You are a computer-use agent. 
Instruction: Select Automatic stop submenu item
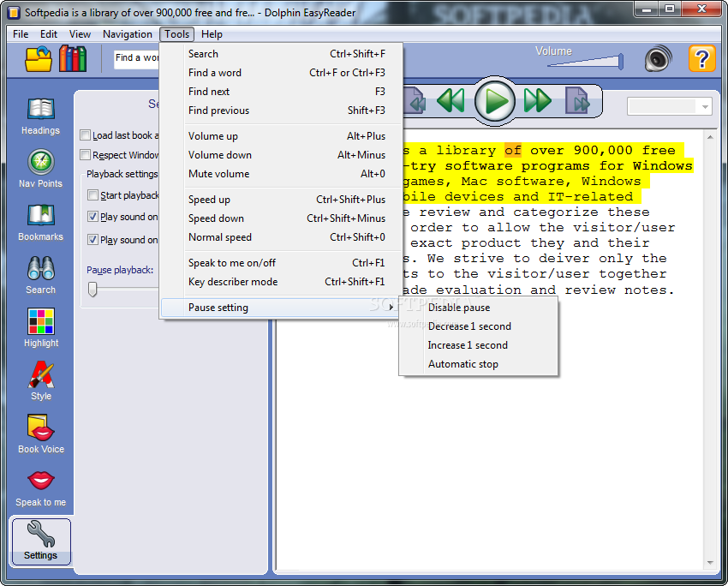pyautogui.click(x=478, y=364)
